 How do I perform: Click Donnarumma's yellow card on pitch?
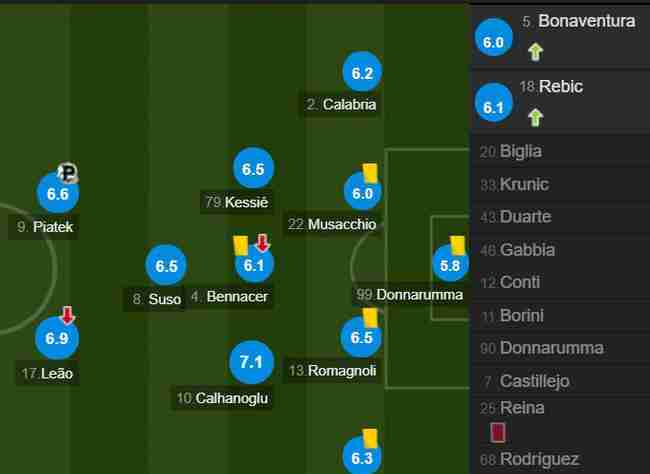coord(458,245)
